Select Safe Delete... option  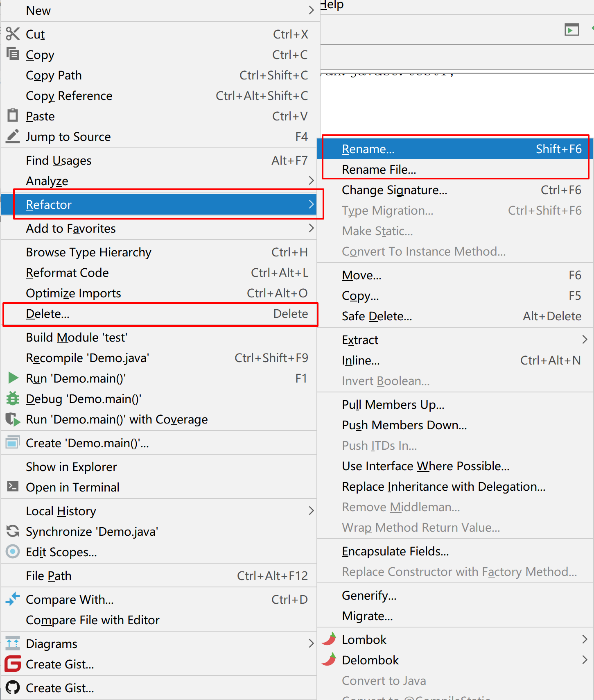[377, 316]
